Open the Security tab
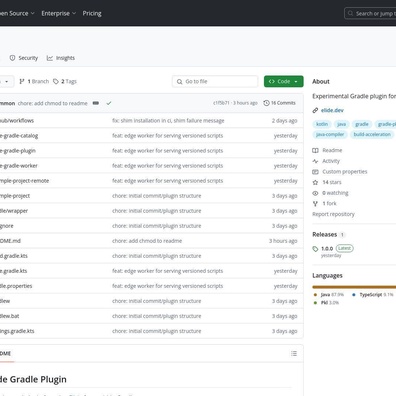Screen dimensions: 396x396 pyautogui.click(x=24, y=58)
